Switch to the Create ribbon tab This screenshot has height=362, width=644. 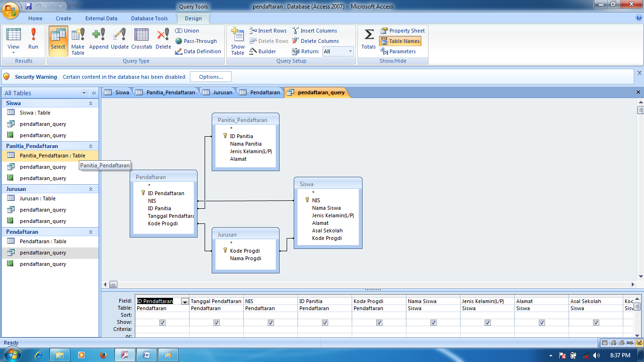click(x=63, y=18)
